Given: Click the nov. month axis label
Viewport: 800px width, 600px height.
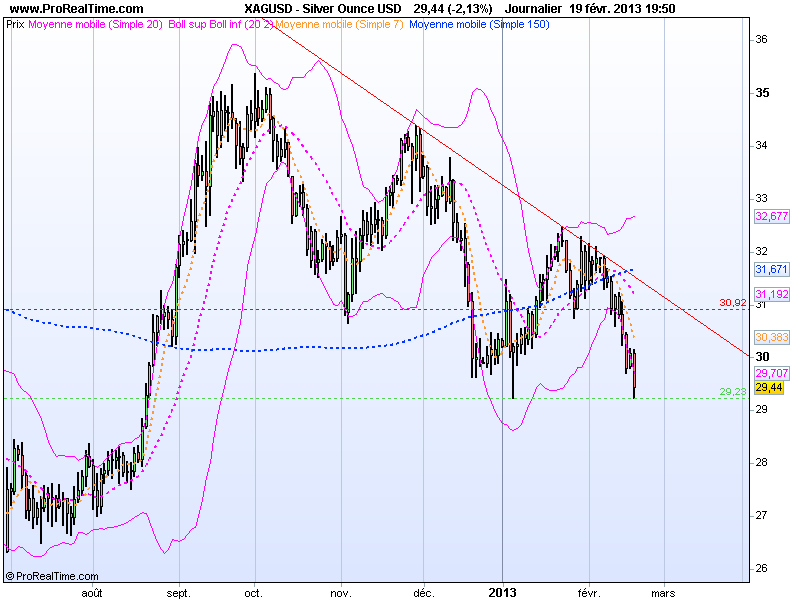Looking at the screenshot, I should (341, 593).
